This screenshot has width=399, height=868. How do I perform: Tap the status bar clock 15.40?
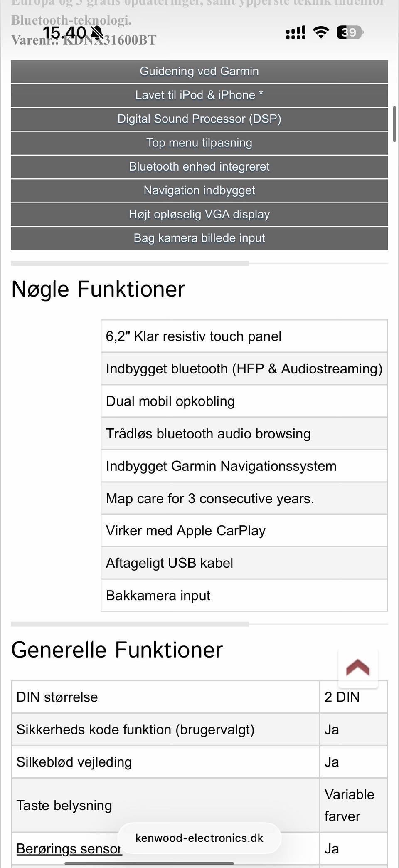[x=64, y=32]
